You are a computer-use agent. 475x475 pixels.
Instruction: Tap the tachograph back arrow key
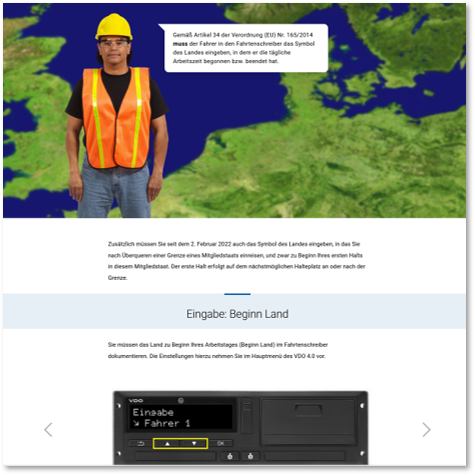(141, 443)
